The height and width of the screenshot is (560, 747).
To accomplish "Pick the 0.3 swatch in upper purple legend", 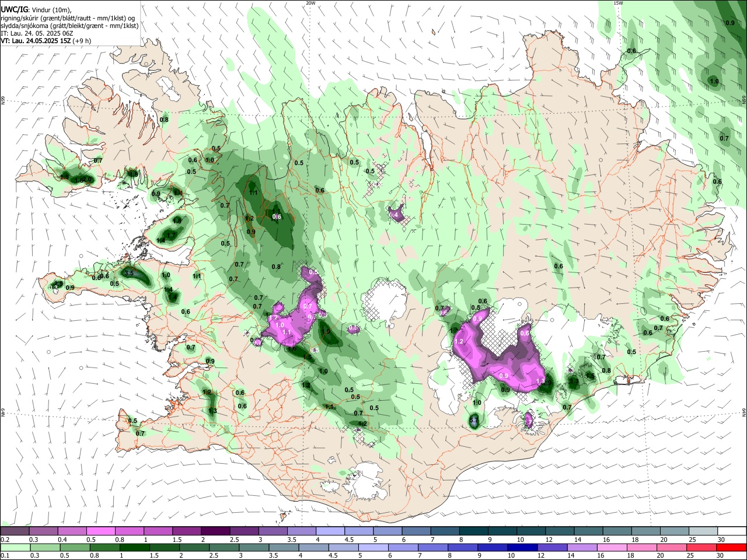I will (43, 531).
